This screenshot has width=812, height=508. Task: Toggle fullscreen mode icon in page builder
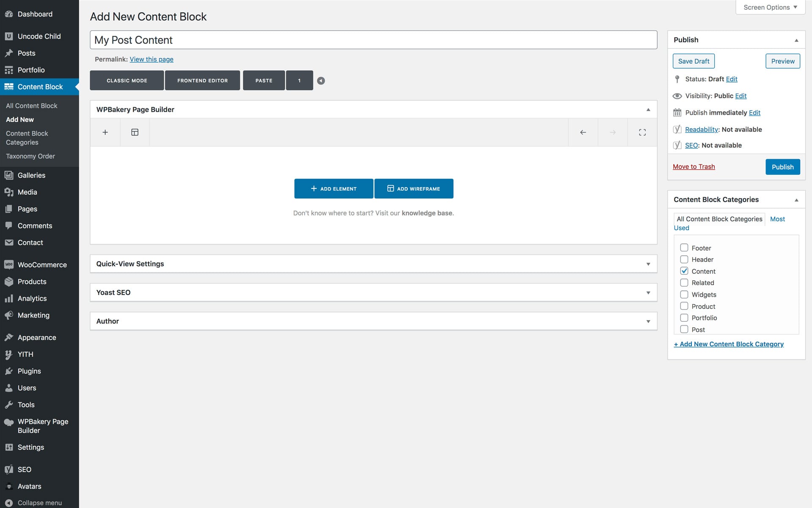pyautogui.click(x=642, y=133)
